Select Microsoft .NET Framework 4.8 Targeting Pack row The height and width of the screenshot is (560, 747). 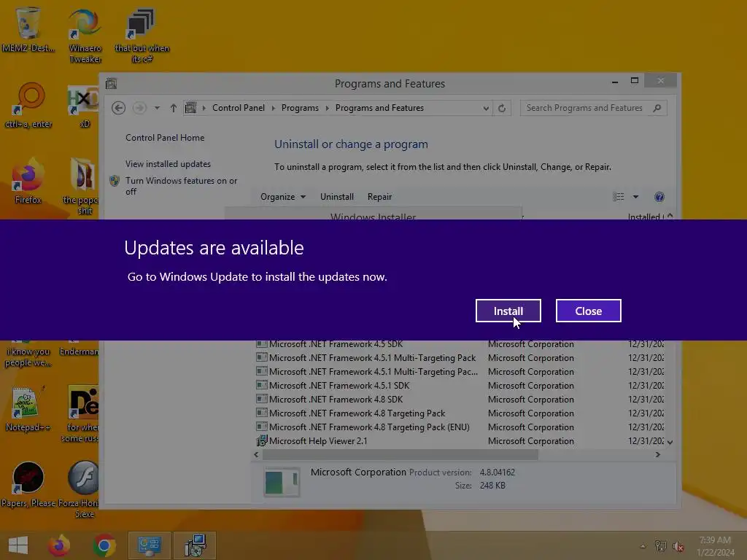tap(460, 413)
